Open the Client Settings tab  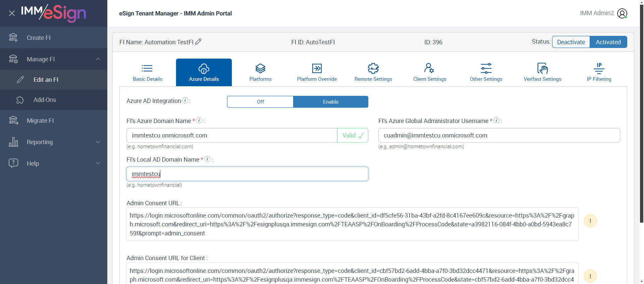(430, 72)
